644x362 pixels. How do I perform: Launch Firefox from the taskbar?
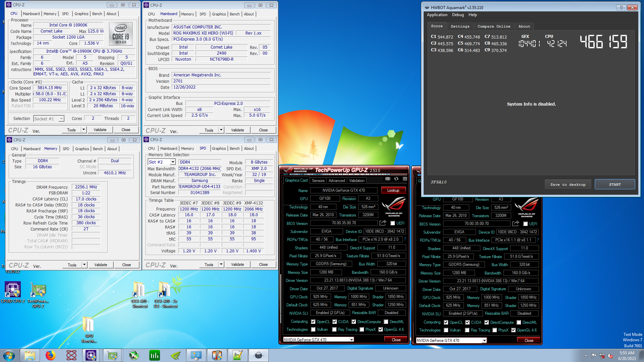(51, 355)
